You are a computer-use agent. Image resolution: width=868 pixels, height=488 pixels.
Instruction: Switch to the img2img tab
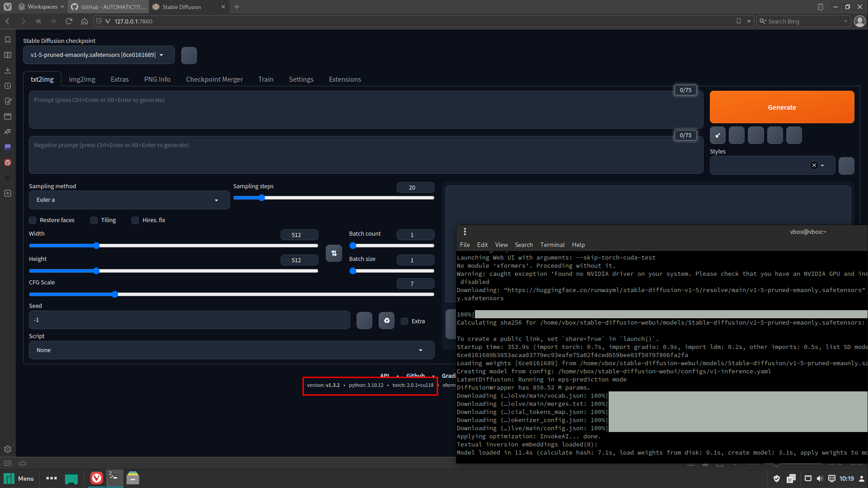coord(82,79)
